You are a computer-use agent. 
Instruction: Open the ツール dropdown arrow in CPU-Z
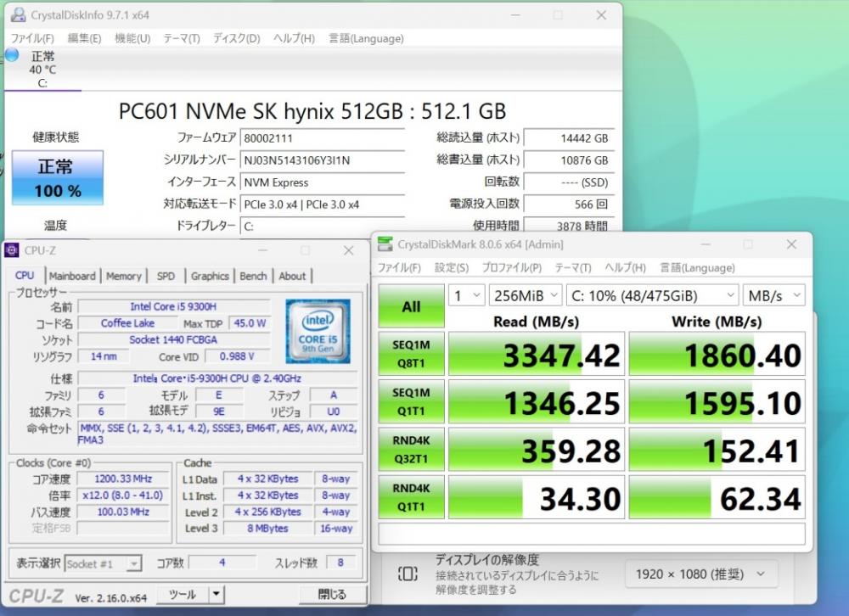tap(216, 594)
